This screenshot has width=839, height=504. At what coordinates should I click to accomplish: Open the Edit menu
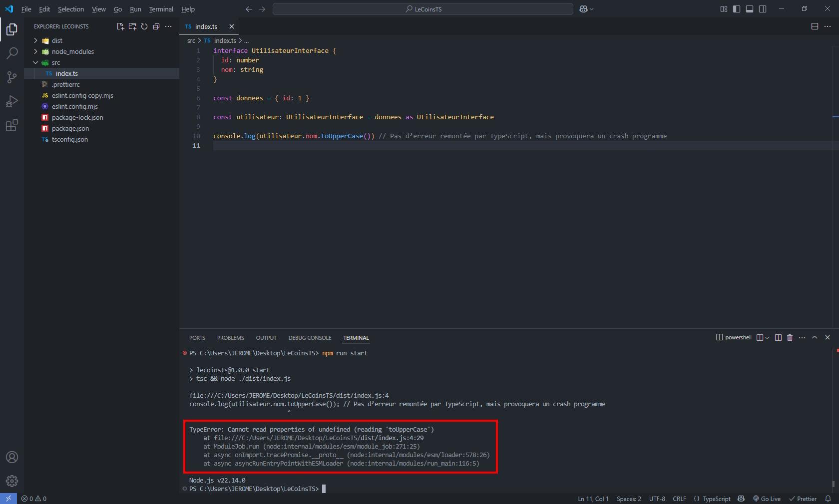[x=44, y=9]
